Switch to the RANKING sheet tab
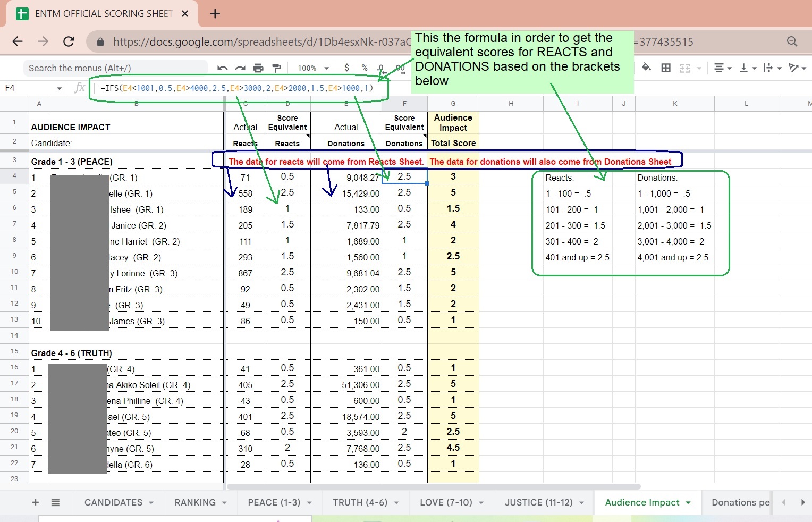812x522 pixels. (195, 502)
